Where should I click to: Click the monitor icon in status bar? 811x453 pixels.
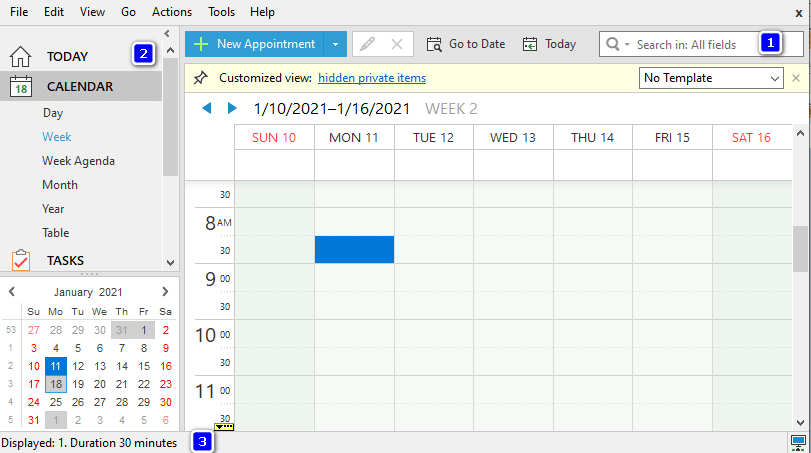[798, 441]
